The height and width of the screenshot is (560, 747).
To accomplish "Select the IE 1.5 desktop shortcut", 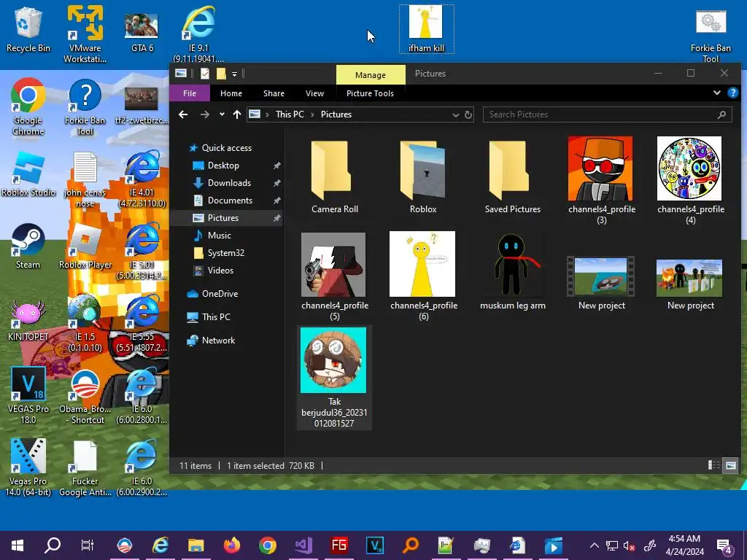I will (x=85, y=324).
